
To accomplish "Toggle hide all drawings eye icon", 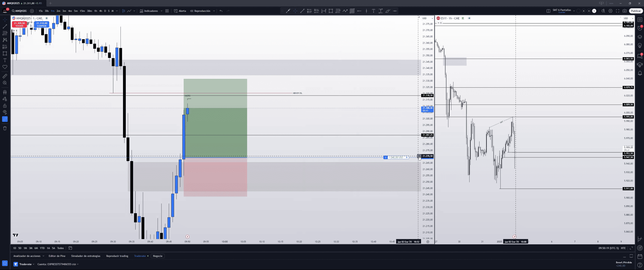I will (x=5, y=112).
